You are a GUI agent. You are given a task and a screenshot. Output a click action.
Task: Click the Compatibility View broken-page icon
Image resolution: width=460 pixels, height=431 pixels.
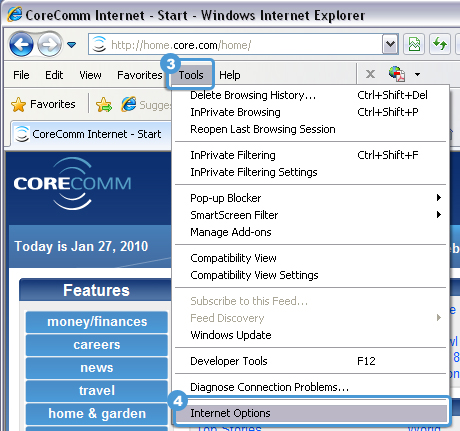pos(414,44)
